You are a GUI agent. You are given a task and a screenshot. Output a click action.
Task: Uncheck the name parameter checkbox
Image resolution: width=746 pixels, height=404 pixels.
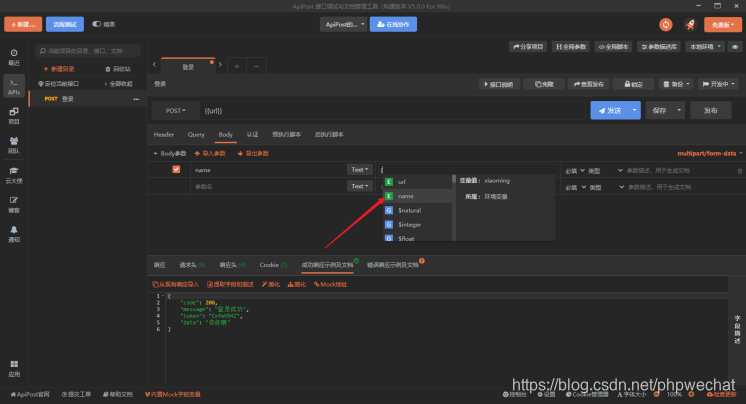pos(176,169)
